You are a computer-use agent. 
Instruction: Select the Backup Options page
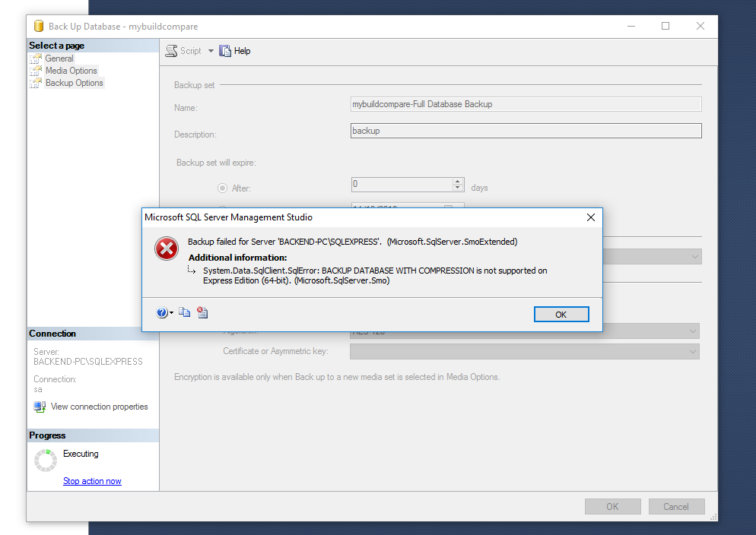pos(75,83)
